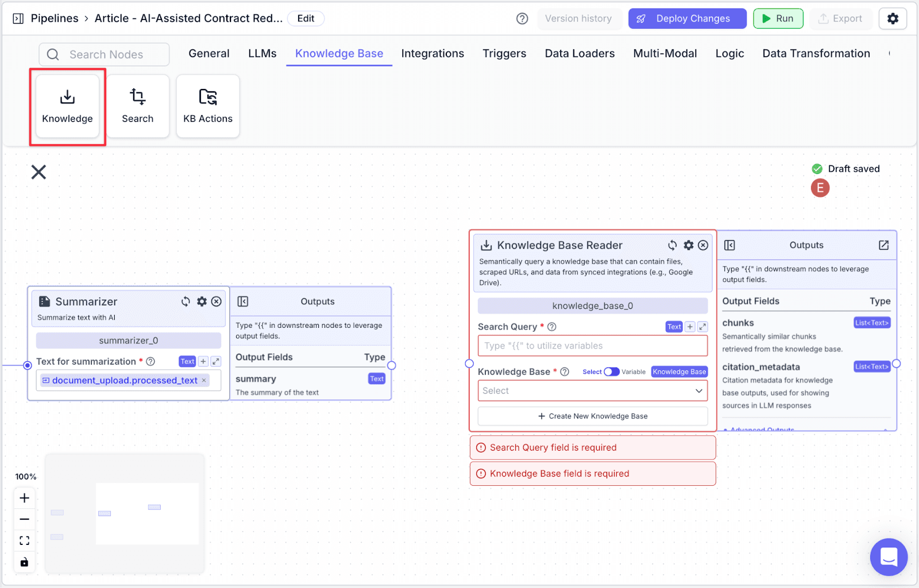Open the Data Loaders tab
Screen dimensions: 919x588
click(580, 53)
